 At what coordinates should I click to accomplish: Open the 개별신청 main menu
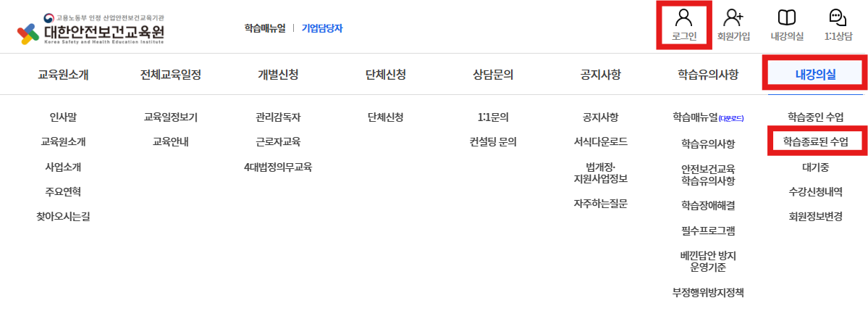click(279, 75)
